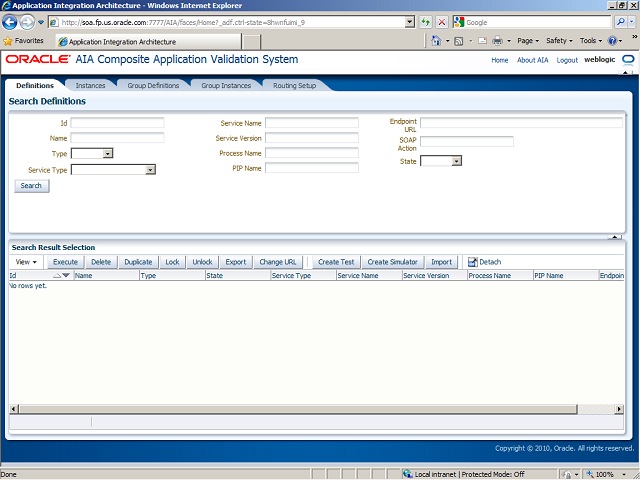
Task: Click the Logout link
Action: point(567,60)
